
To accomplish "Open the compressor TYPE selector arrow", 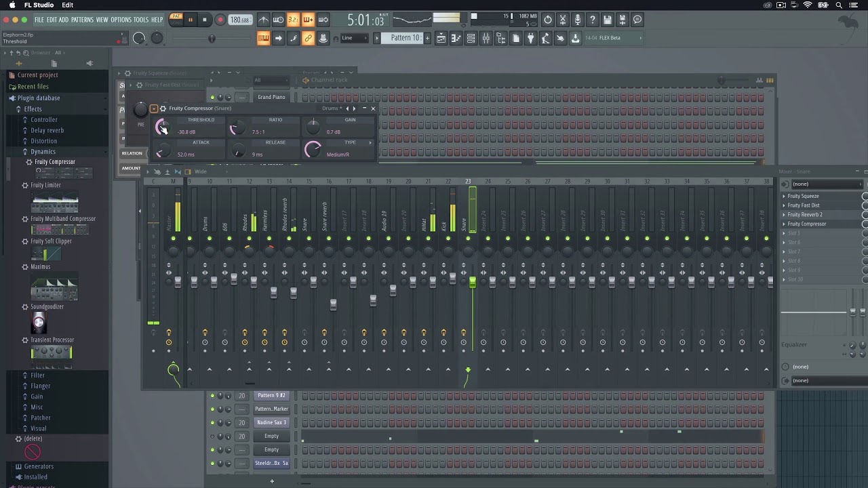I will 370,143.
